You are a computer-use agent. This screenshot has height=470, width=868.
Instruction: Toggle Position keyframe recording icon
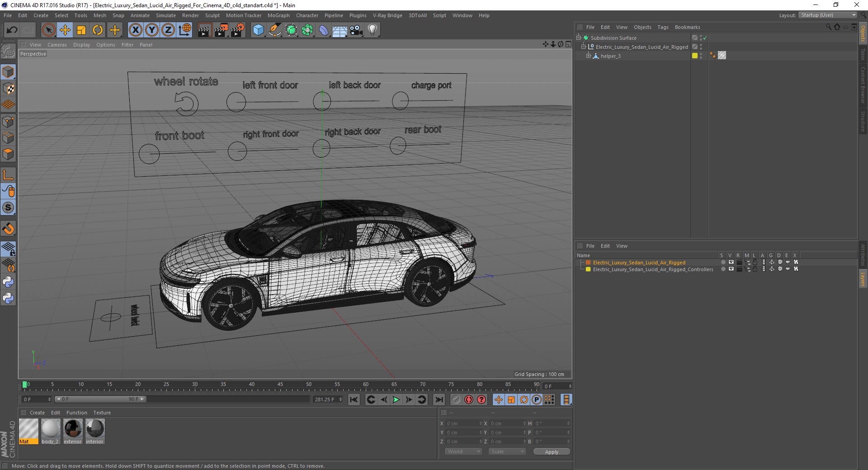tap(498, 399)
